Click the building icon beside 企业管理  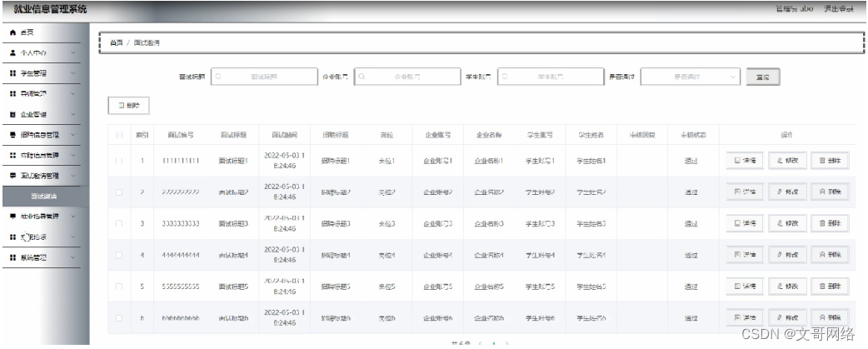(x=12, y=114)
